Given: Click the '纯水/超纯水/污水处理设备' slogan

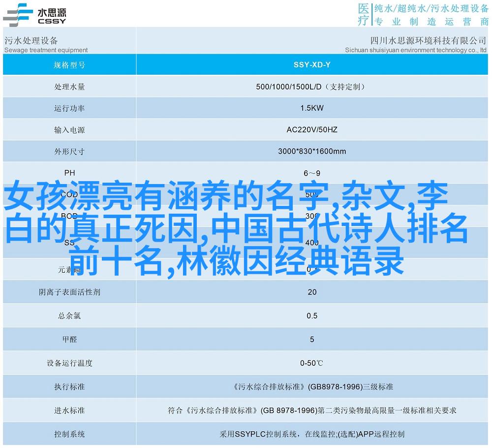Looking at the screenshot, I should [x=431, y=8].
